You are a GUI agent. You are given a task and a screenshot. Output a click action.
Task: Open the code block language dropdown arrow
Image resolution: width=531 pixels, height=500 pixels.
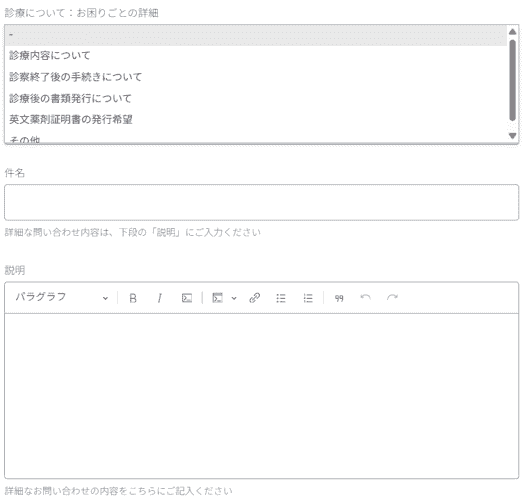234,298
